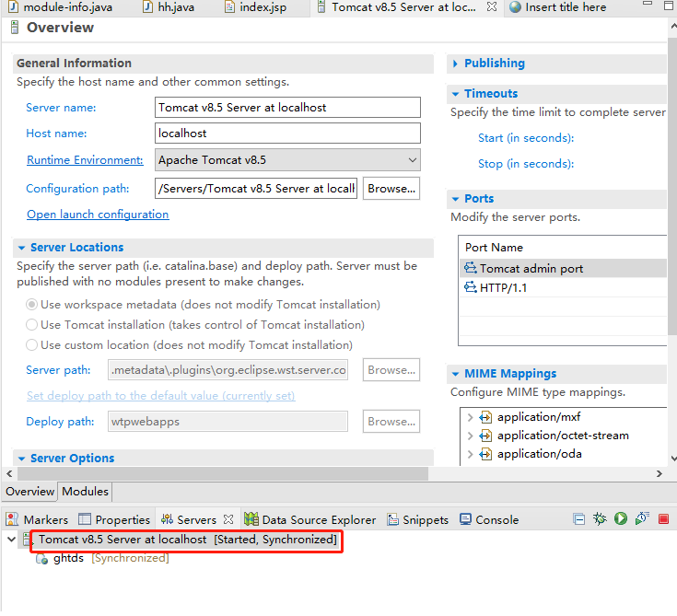Start the server in debug mode

point(600,518)
